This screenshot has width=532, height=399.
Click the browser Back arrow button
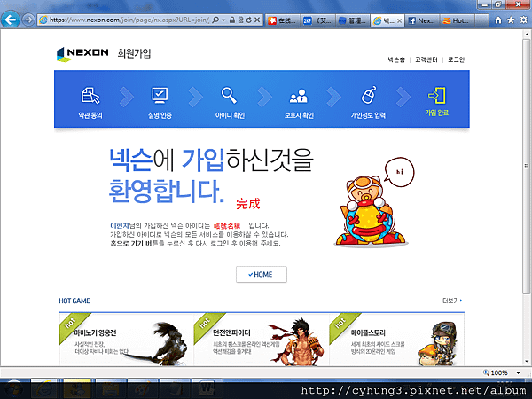pyautogui.click(x=10, y=20)
